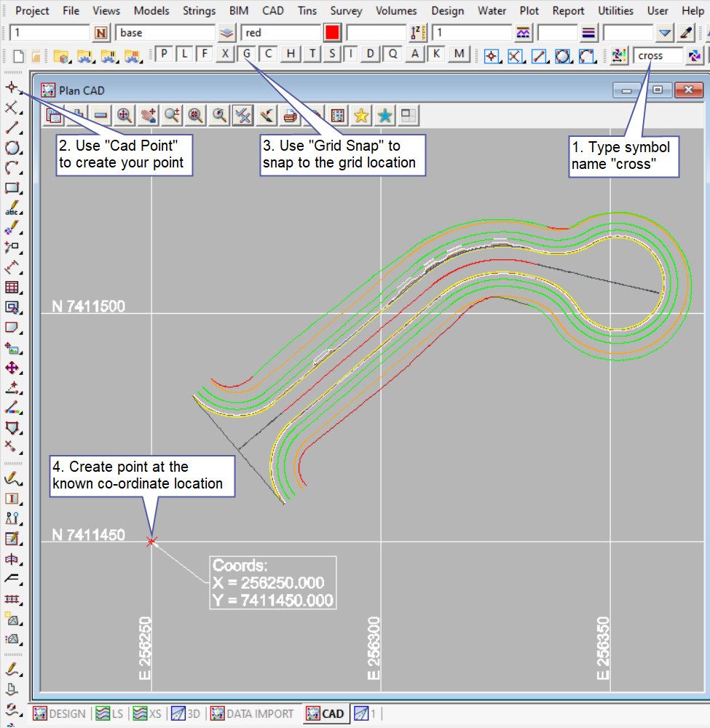Click the red colour swatch
Image resolution: width=710 pixels, height=728 pixels.
tap(332, 33)
